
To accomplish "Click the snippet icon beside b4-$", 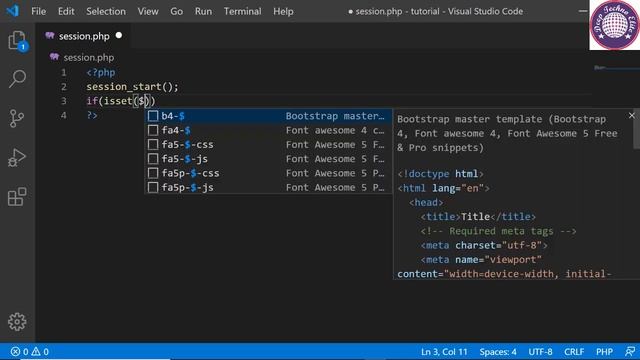I will [x=153, y=116].
